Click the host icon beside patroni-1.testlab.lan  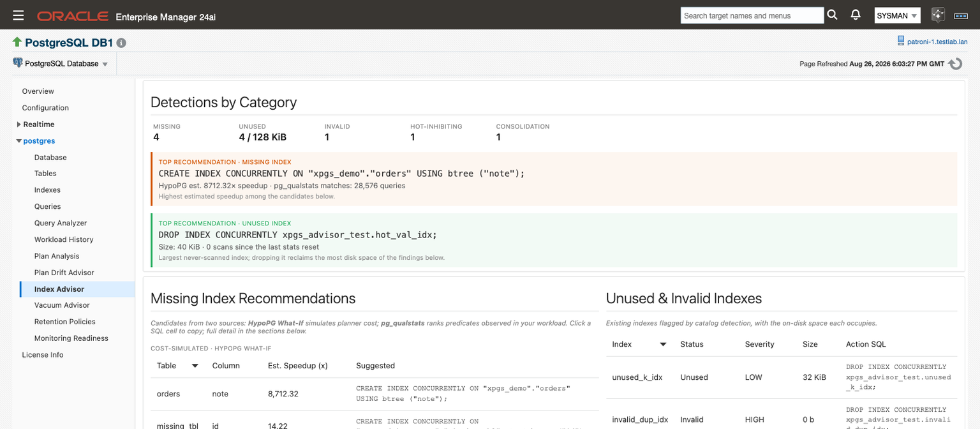pyautogui.click(x=900, y=41)
